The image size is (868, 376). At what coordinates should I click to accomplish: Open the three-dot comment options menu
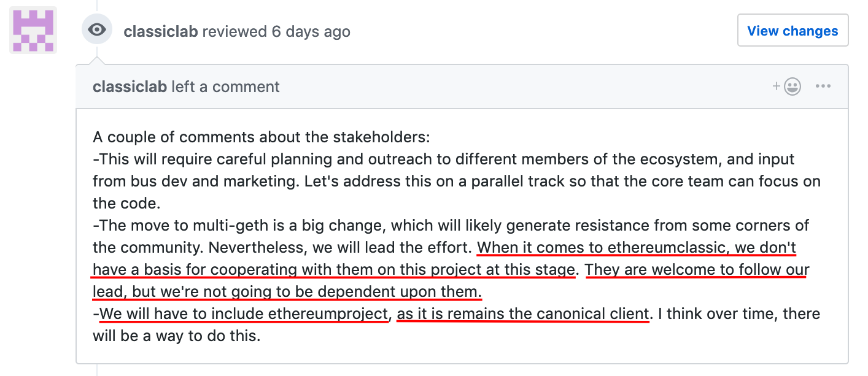pos(823,86)
